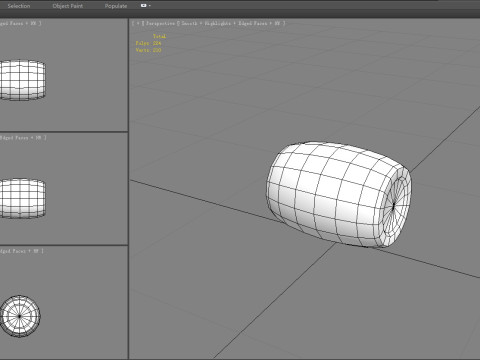
Task: Click the barrel's end cap center in Perspective view
Action: 394,206
